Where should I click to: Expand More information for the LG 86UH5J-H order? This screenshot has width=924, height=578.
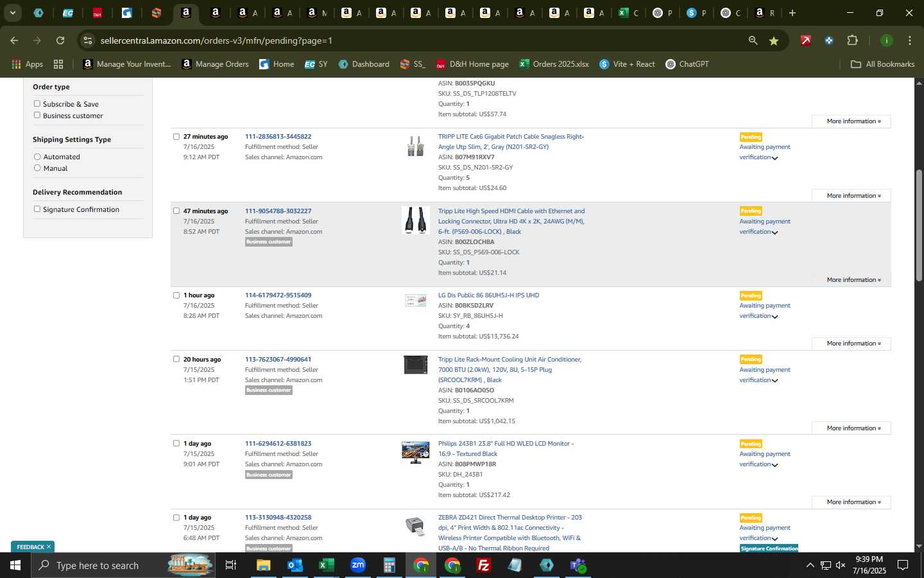(851, 343)
